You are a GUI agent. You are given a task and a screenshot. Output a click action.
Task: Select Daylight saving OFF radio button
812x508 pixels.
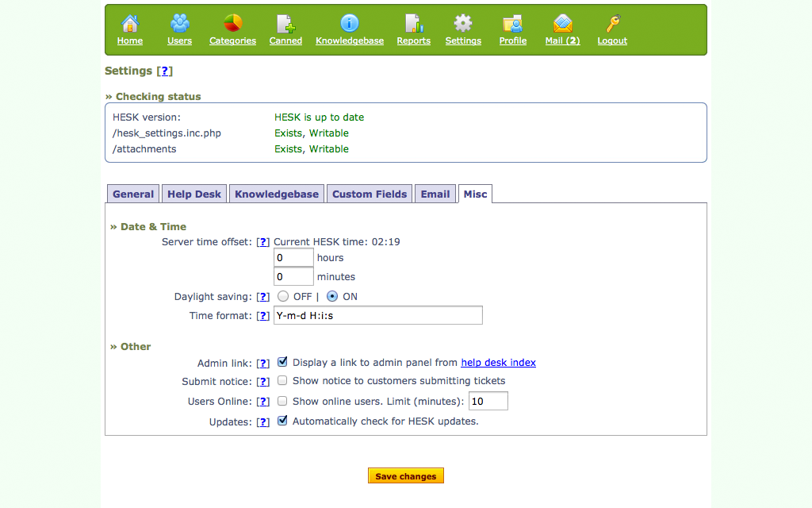click(283, 297)
